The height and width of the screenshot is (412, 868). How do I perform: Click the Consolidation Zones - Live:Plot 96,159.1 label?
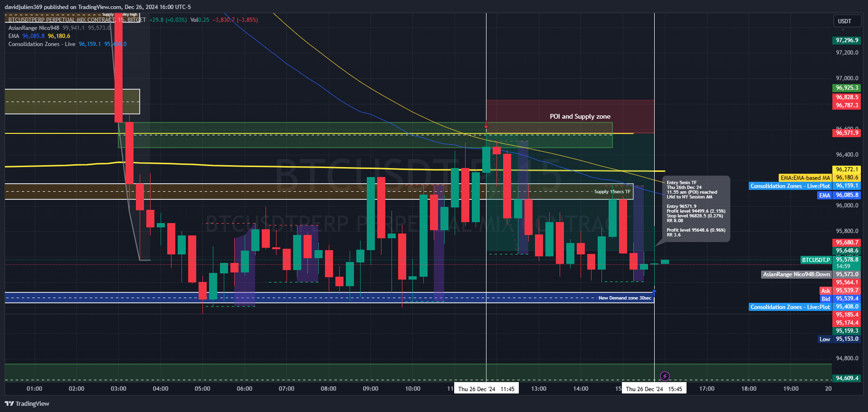click(x=805, y=186)
